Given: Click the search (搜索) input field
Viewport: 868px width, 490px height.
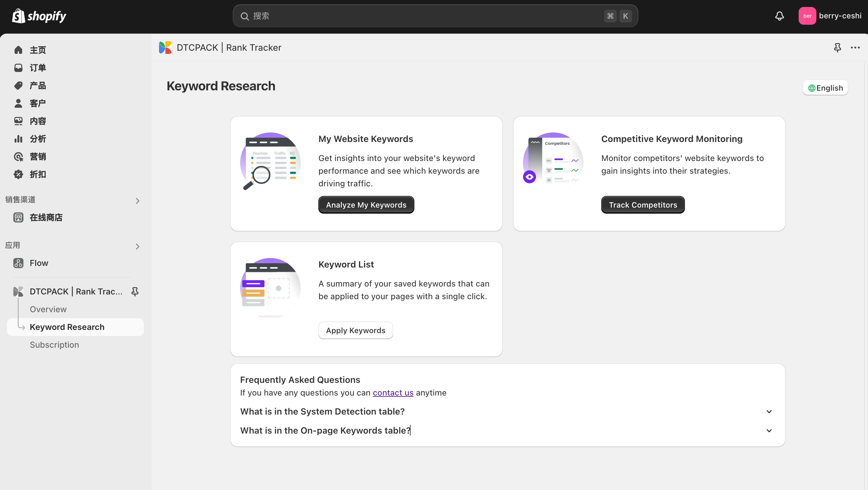Looking at the screenshot, I should [x=421, y=16].
